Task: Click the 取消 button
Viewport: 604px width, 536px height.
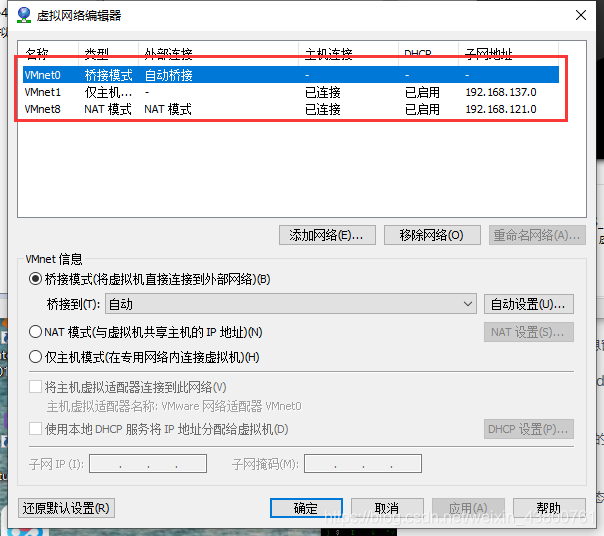Action: (387, 508)
